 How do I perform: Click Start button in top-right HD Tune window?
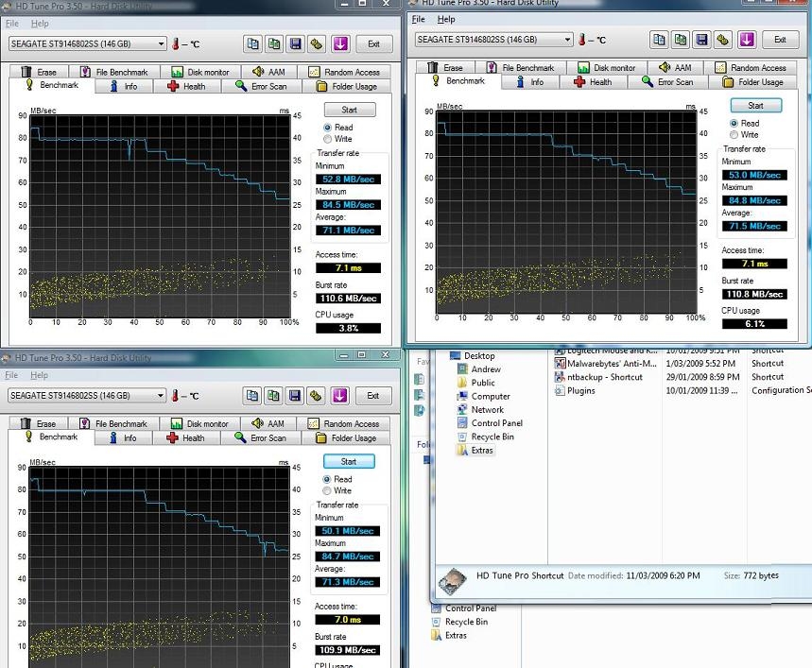[756, 106]
